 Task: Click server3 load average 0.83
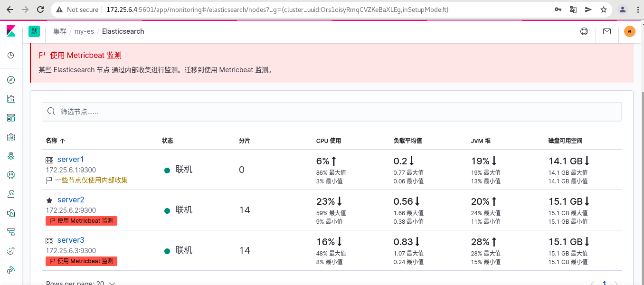point(403,242)
